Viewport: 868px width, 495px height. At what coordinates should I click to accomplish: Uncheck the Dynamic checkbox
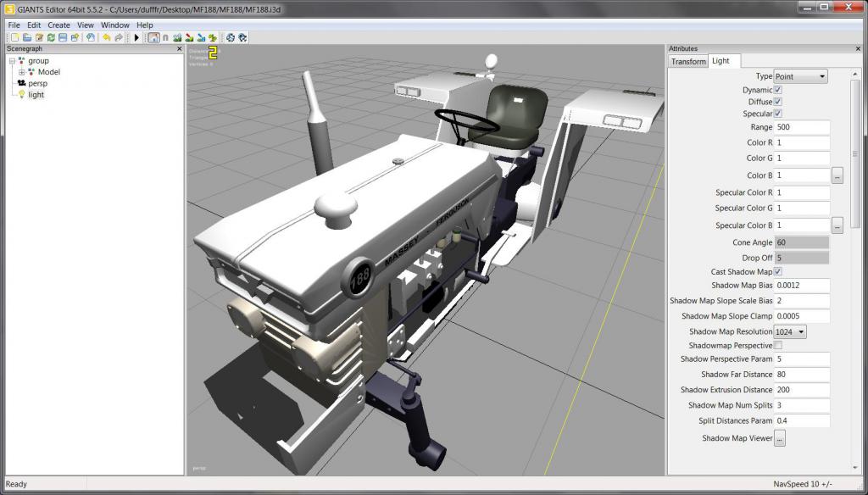click(x=778, y=90)
